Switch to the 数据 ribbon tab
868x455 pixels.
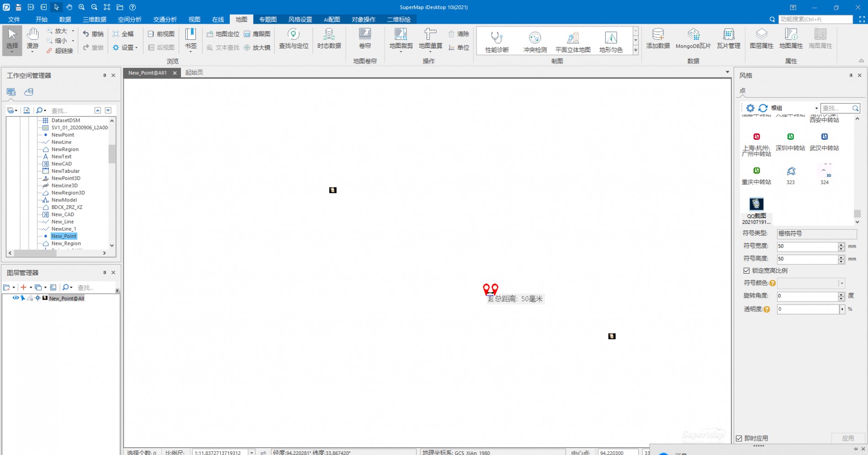65,19
